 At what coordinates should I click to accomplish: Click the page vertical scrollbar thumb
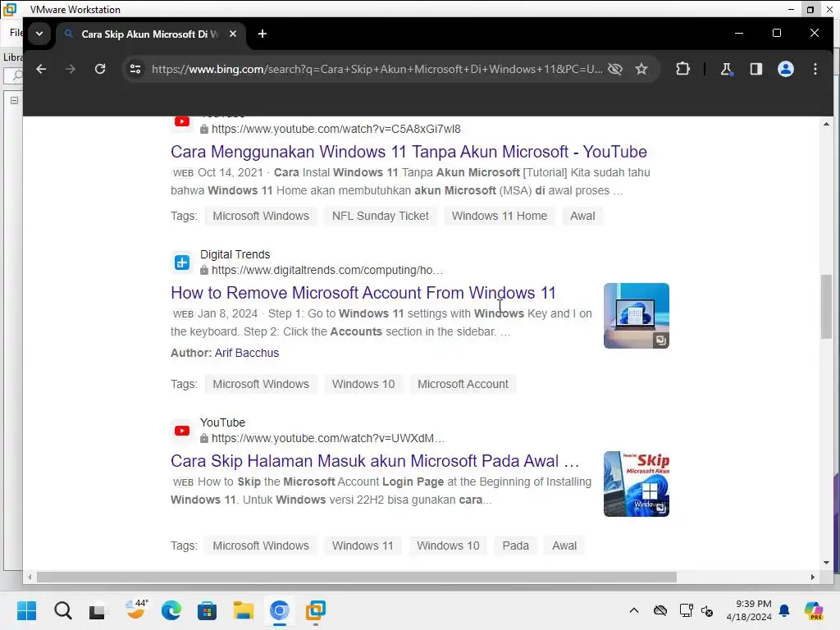pyautogui.click(x=826, y=307)
